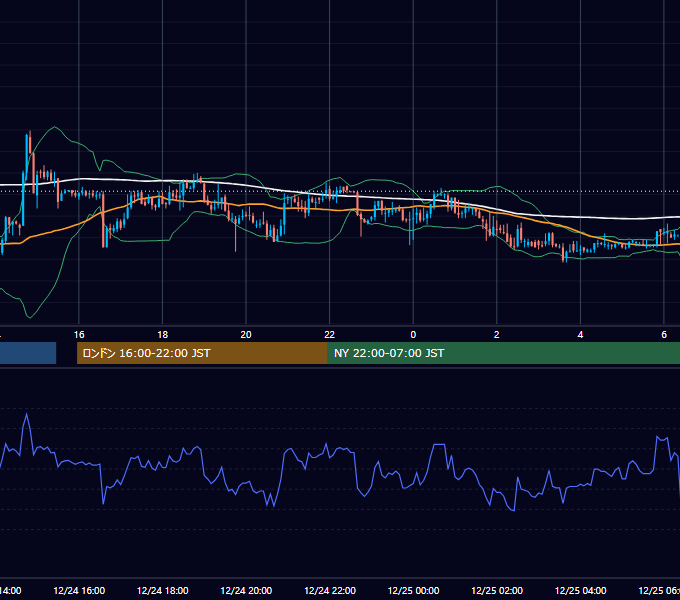Screen dimensions: 680x600
Task: Click the 12/25 04:00 date label
Action: click(580, 590)
